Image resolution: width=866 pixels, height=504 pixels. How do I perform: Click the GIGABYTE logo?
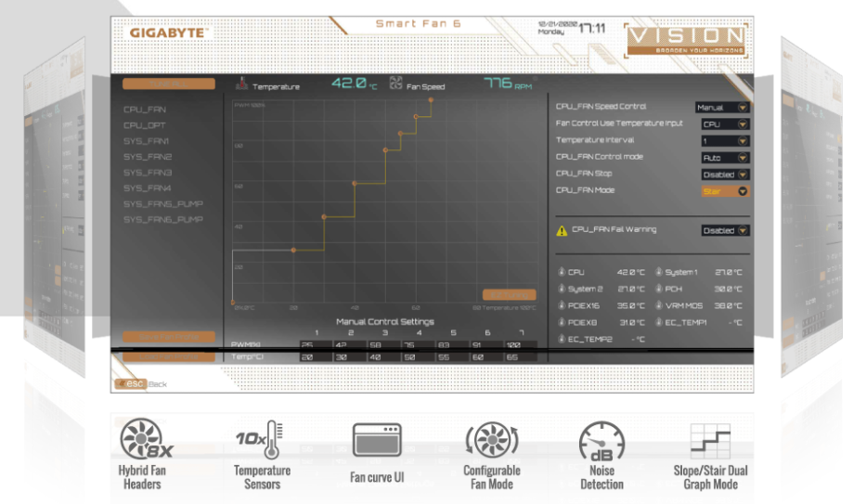click(x=167, y=33)
